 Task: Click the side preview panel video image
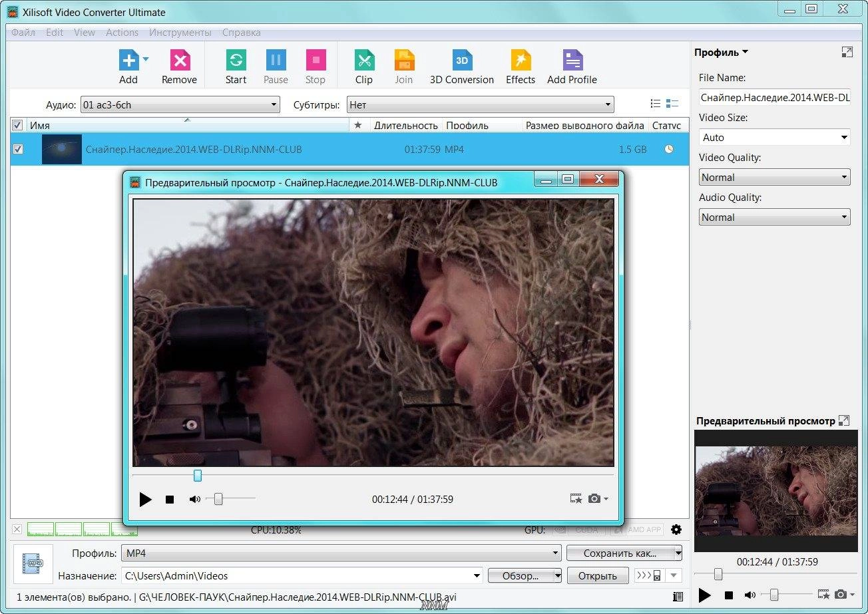(776, 490)
